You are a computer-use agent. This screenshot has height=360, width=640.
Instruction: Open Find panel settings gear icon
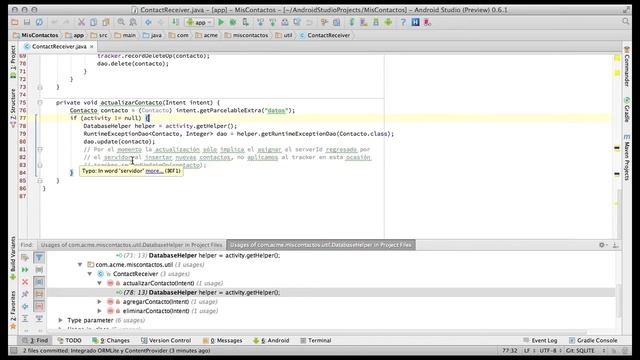(x=602, y=245)
